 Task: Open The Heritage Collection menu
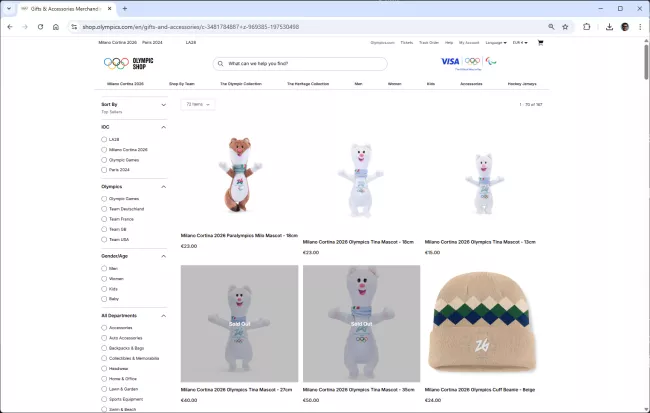pos(307,84)
